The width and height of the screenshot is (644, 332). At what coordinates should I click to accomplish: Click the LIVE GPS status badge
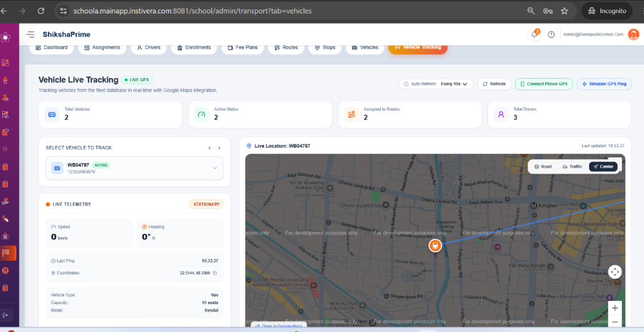pos(137,80)
